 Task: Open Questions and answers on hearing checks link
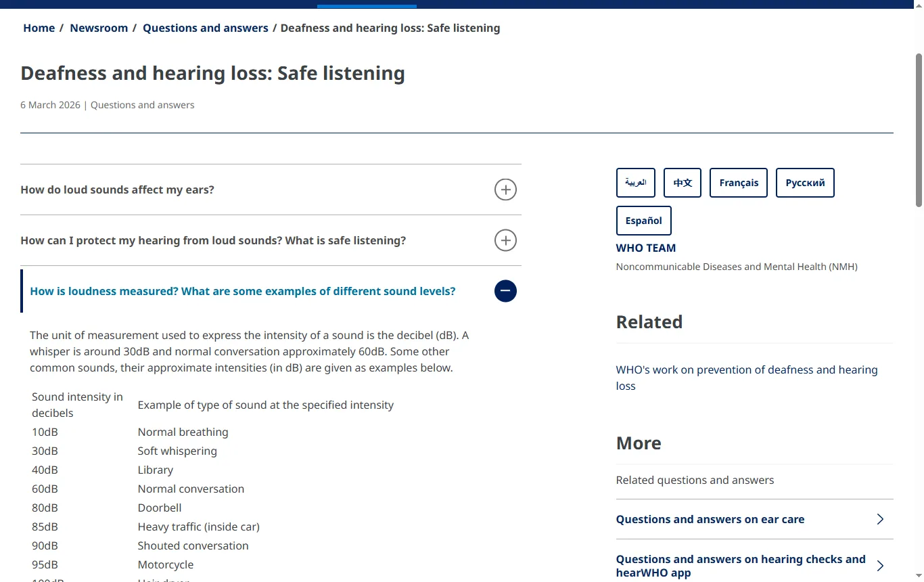coord(741,566)
